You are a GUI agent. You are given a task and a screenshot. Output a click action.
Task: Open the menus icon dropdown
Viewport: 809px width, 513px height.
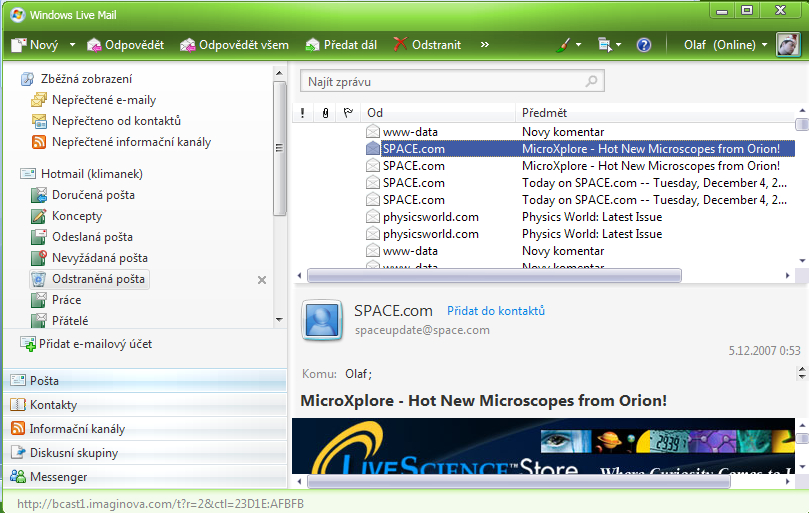click(609, 45)
